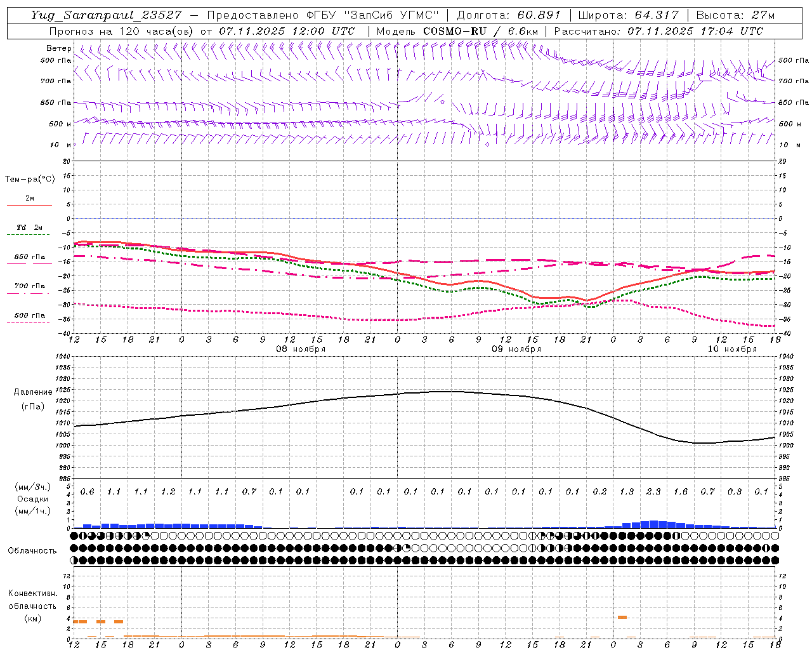Click the left 10 м wind level label
This screenshot has height=650, width=812.
[60, 145]
